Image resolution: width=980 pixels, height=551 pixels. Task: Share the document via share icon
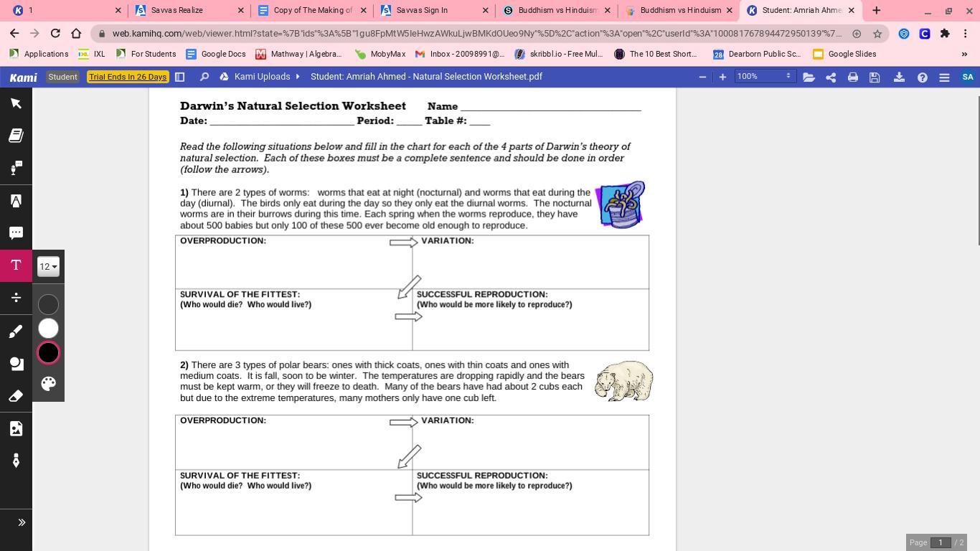point(831,77)
